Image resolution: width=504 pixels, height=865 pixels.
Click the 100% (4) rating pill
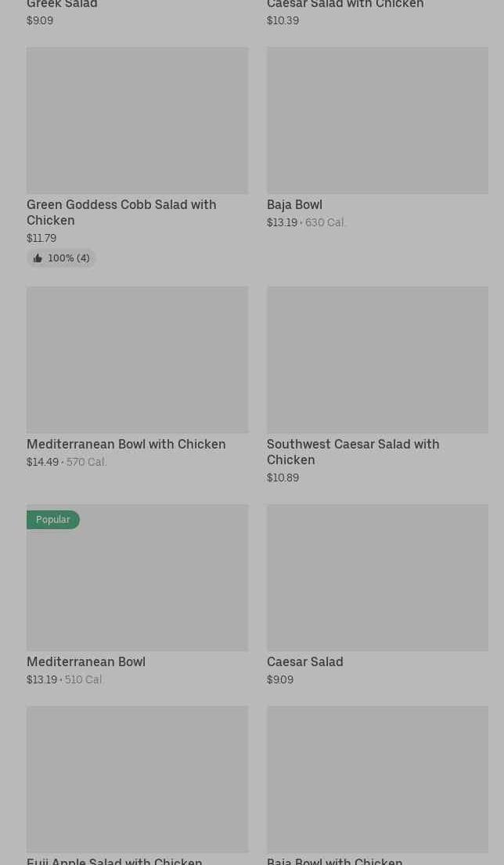click(x=61, y=258)
